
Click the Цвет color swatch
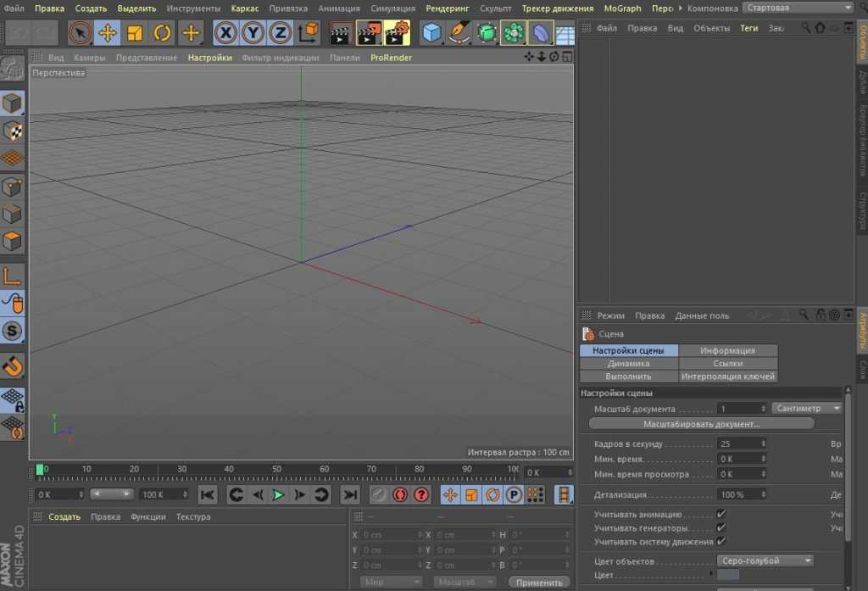click(728, 576)
